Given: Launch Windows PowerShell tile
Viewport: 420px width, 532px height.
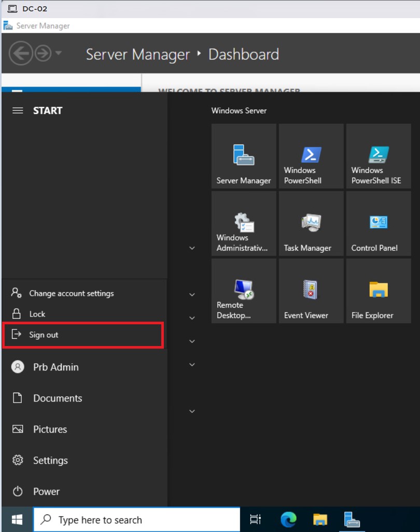Looking at the screenshot, I should (311, 156).
